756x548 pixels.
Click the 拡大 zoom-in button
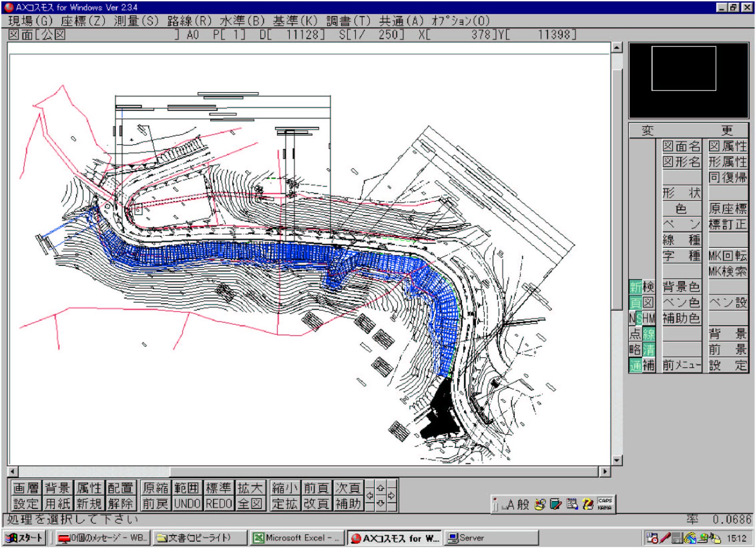[250, 488]
